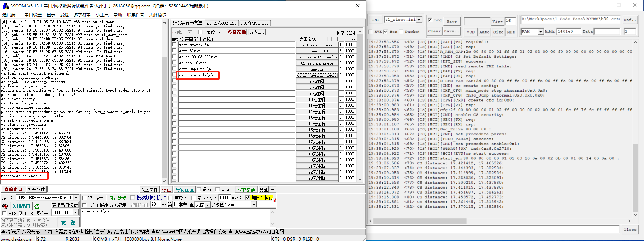The height and width of the screenshot is (241, 644).
Task: Click the 保存数据 save data button
Action: 118,198
